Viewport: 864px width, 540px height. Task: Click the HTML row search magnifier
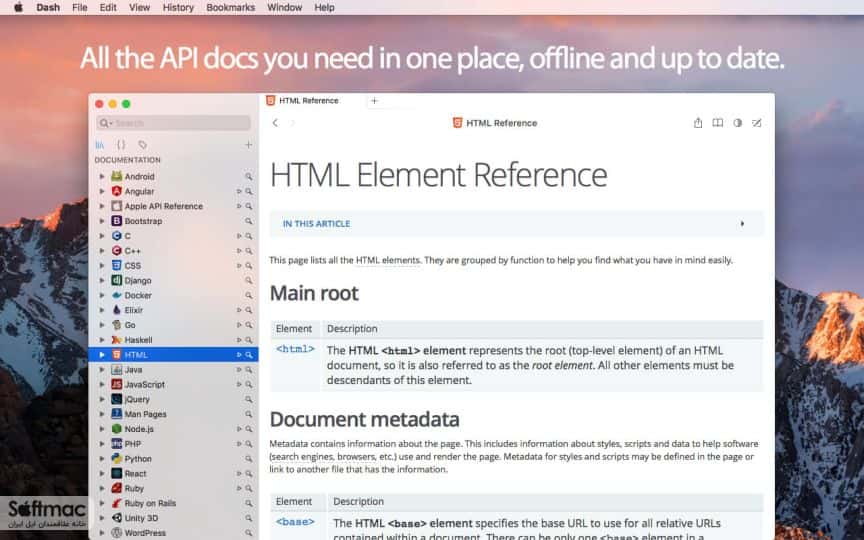[249, 355]
